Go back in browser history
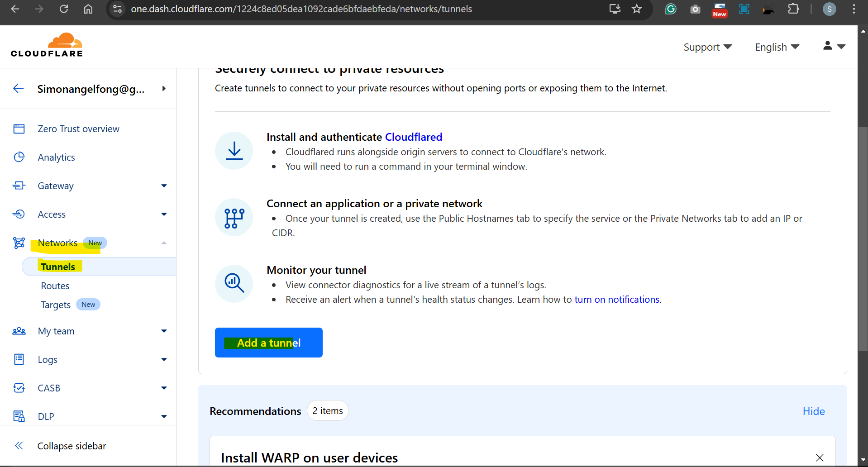868x467 pixels. coord(15,9)
